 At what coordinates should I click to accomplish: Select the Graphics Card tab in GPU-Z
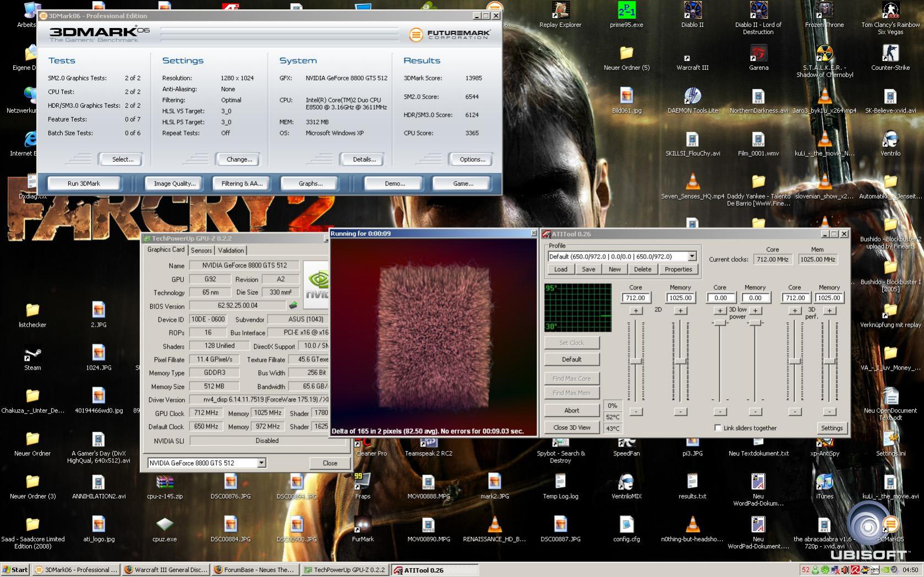(166, 249)
